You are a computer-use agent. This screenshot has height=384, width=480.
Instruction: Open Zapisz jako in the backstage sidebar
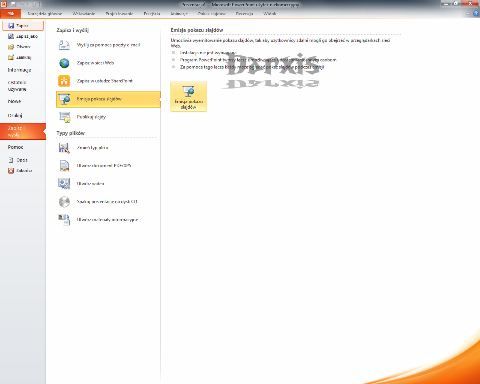pos(23,36)
